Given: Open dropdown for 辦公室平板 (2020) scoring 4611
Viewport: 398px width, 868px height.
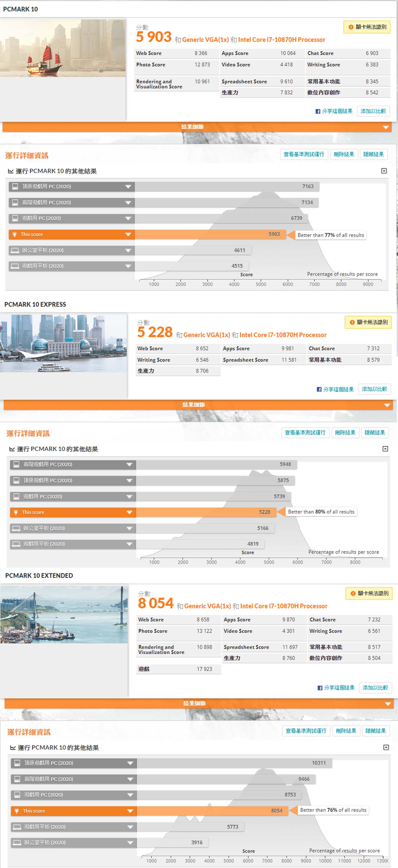Looking at the screenshot, I should coord(128,250).
